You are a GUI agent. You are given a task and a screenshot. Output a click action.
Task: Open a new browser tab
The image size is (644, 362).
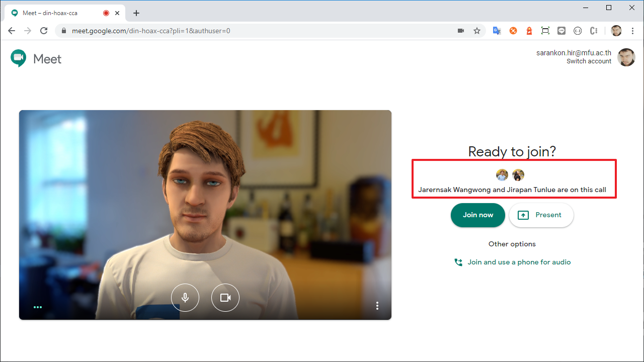pyautogui.click(x=136, y=13)
